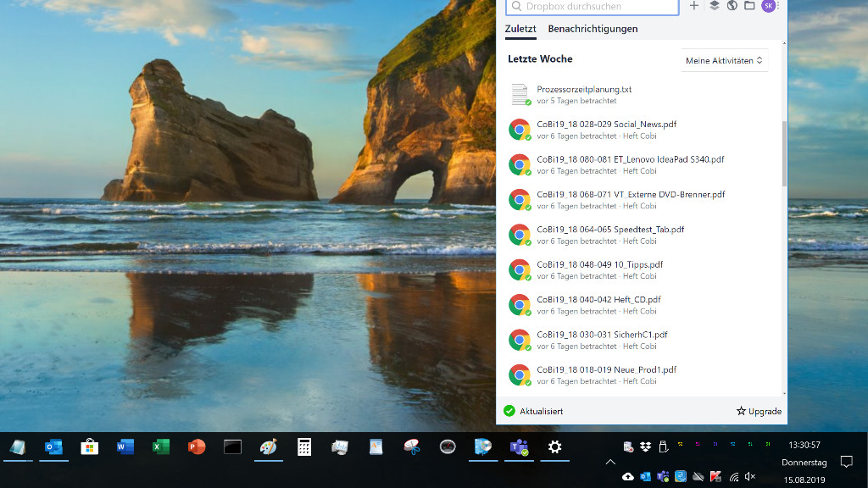The image size is (868, 488).
Task: Click the plus icon in Dropbox header
Action: [x=694, y=6]
